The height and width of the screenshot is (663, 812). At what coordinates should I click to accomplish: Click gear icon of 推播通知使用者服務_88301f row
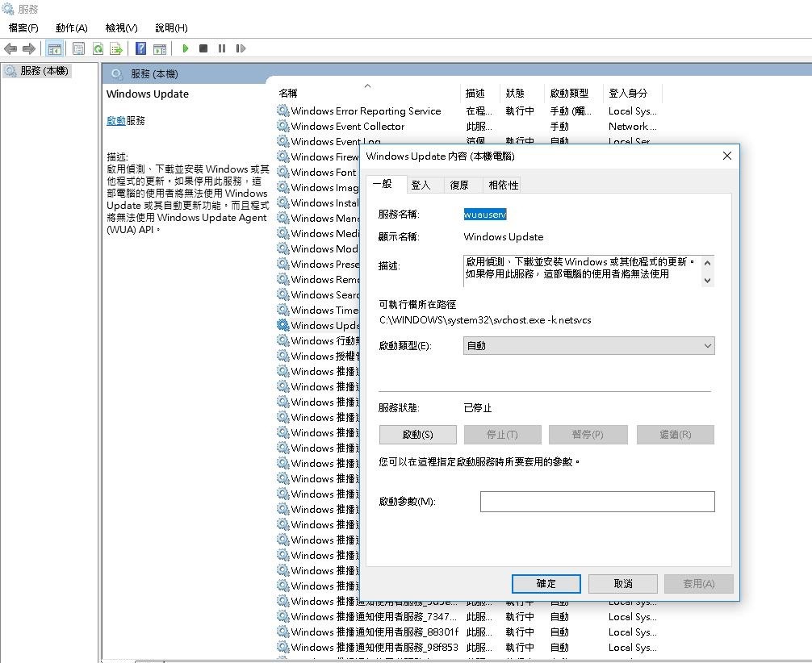click(x=283, y=632)
